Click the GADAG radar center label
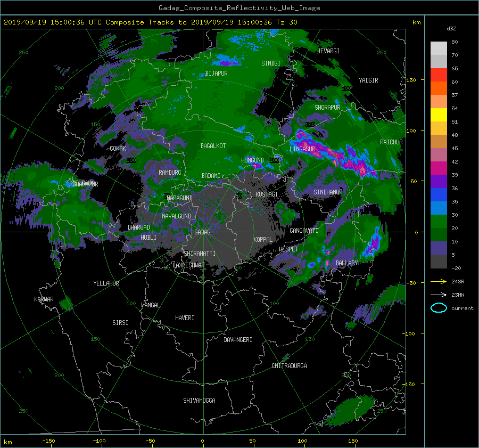Viewport: 479px width, 448px height. (x=203, y=232)
